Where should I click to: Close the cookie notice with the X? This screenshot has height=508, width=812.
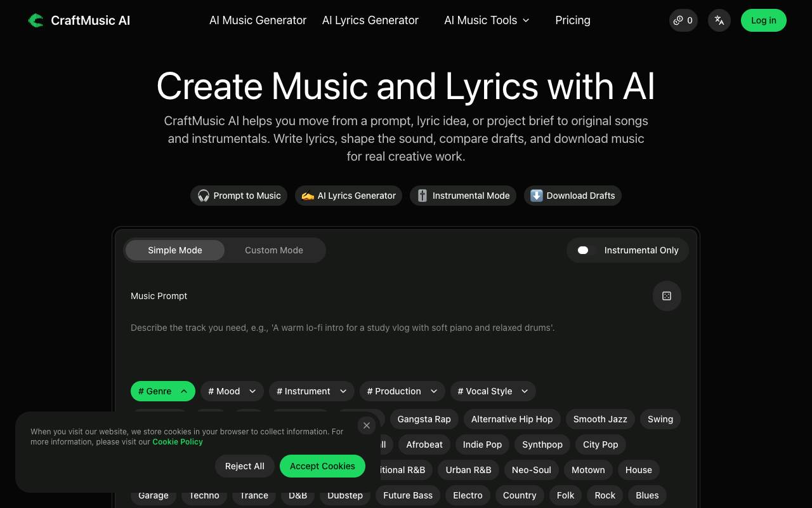[367, 425]
